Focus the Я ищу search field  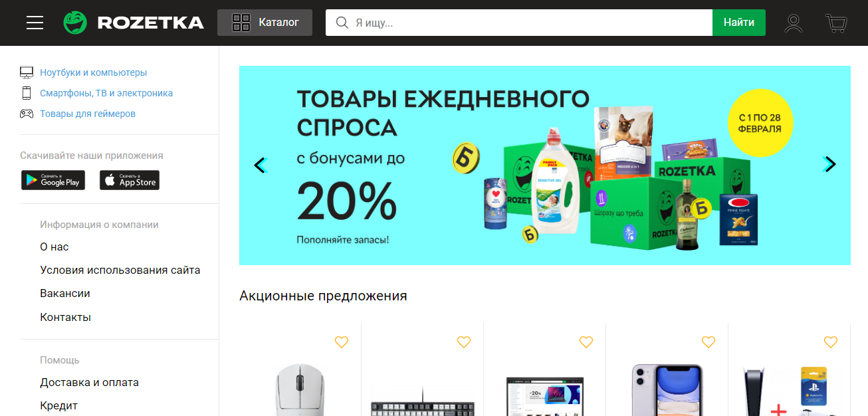coord(519,23)
